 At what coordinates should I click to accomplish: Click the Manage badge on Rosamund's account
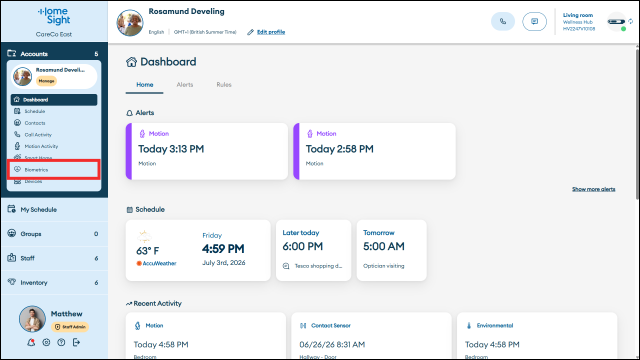tap(47, 81)
